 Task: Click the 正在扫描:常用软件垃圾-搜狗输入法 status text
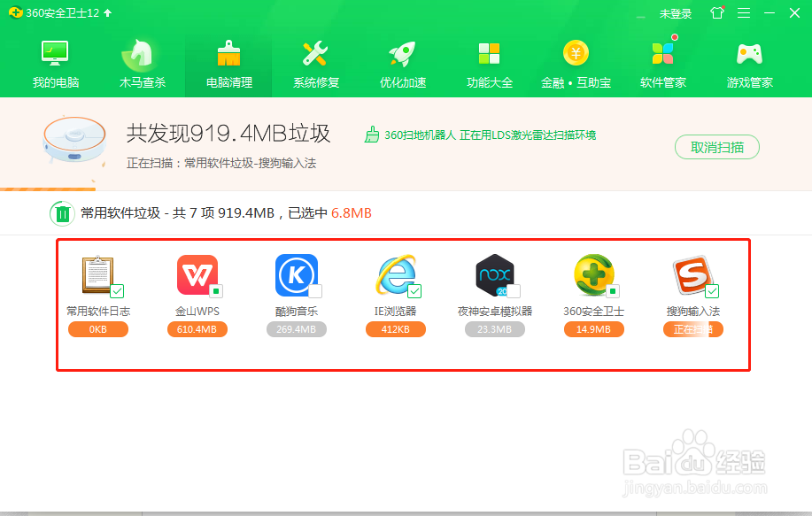point(221,163)
